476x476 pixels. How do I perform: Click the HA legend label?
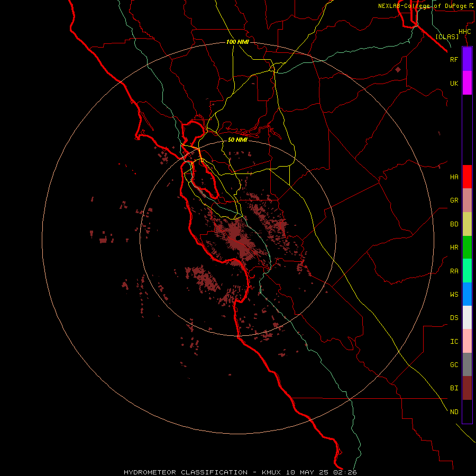(454, 177)
